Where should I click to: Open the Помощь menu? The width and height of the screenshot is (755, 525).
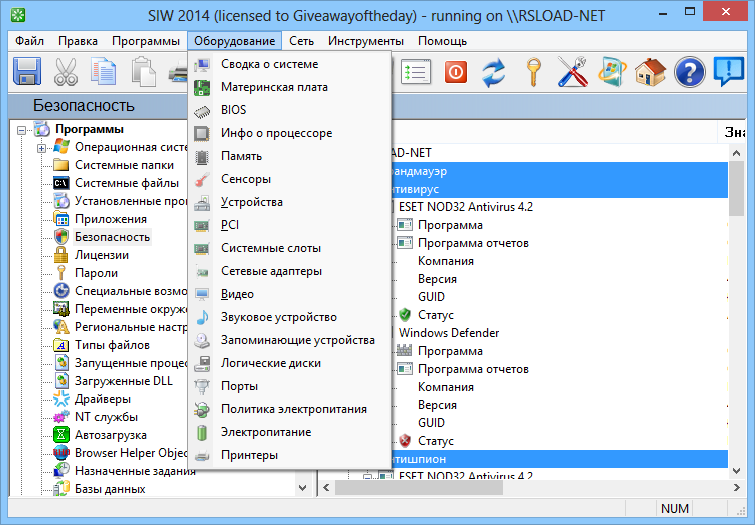pos(443,41)
